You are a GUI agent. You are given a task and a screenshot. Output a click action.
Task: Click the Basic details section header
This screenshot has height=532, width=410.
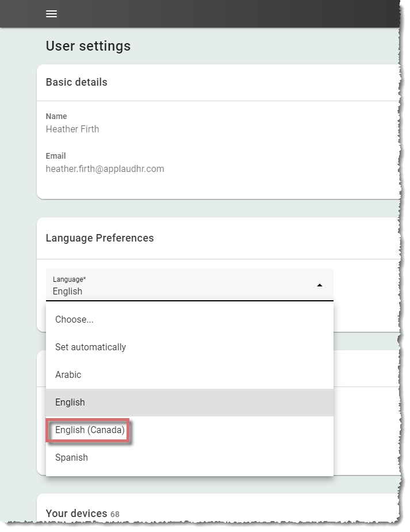click(76, 82)
